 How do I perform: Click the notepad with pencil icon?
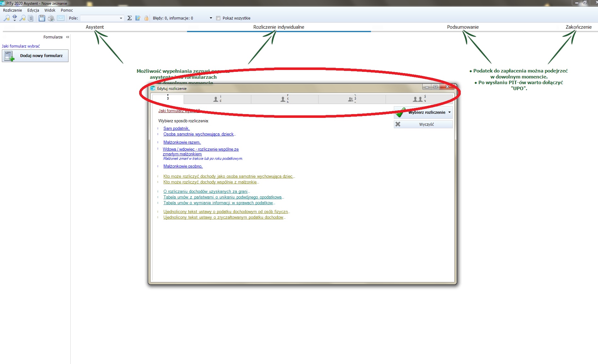(x=138, y=18)
